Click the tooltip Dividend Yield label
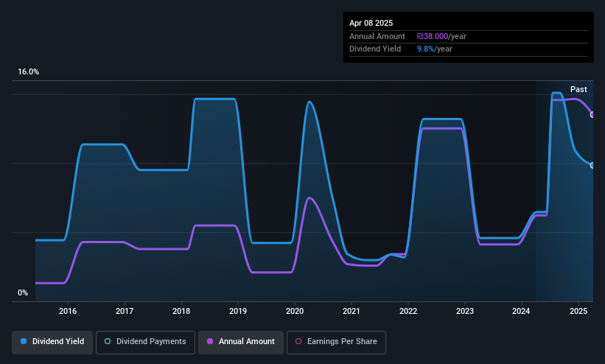 point(375,49)
